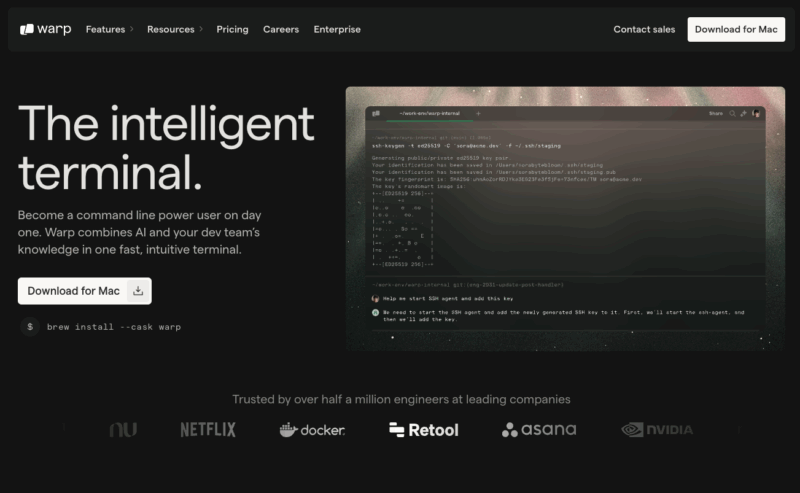
Task: Click Download for Mac in navbar
Action: click(x=736, y=29)
